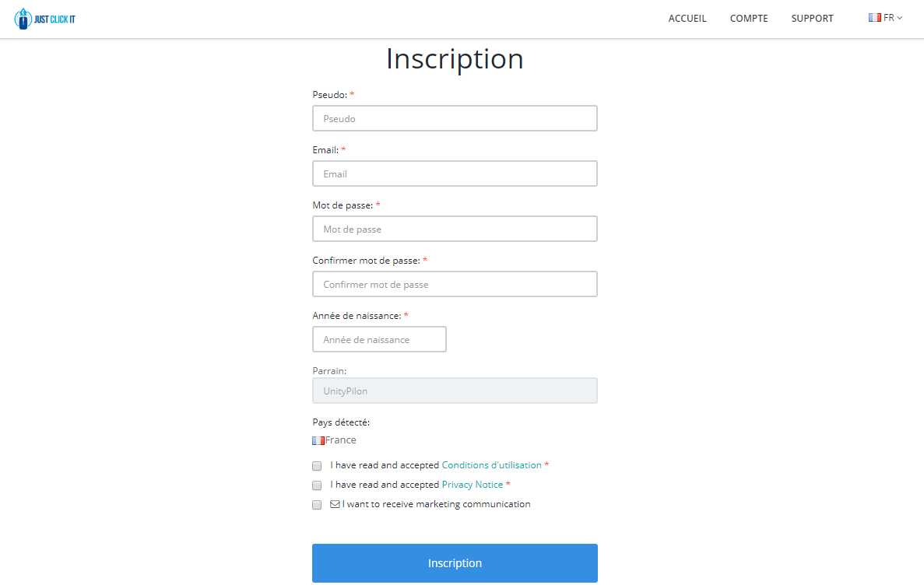Enable marketing communication checkbox
The height and width of the screenshot is (585, 924).
[x=317, y=505]
